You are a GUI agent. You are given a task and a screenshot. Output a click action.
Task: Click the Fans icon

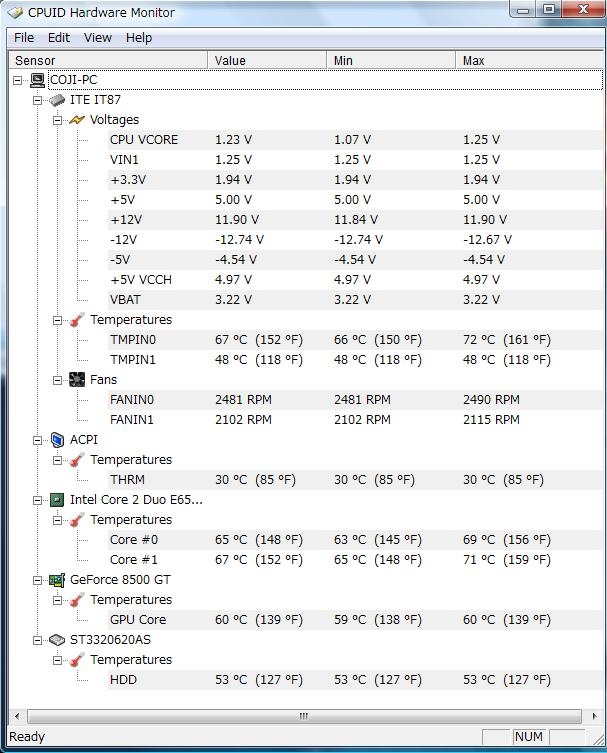click(77, 380)
